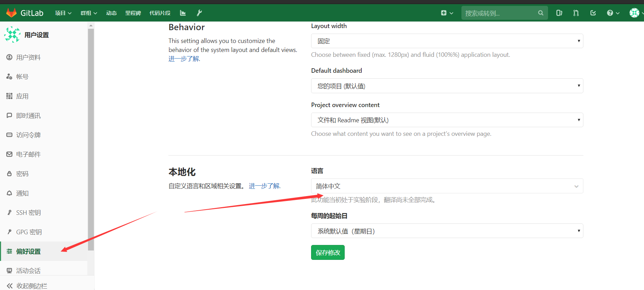Expand the 群组 menu in navbar
The height and width of the screenshot is (290, 644).
coord(89,13)
